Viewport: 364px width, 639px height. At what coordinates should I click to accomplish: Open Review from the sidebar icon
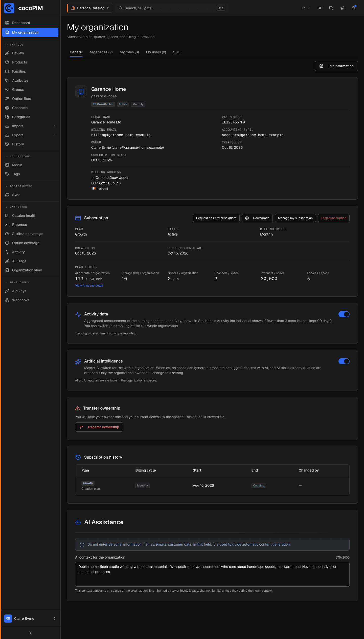point(7,53)
